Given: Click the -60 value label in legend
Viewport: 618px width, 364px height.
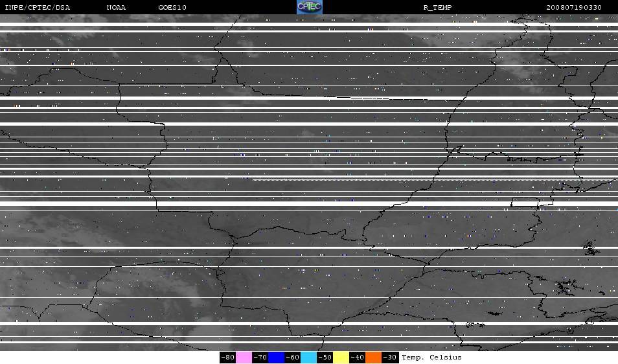Looking at the screenshot, I should (293, 358).
